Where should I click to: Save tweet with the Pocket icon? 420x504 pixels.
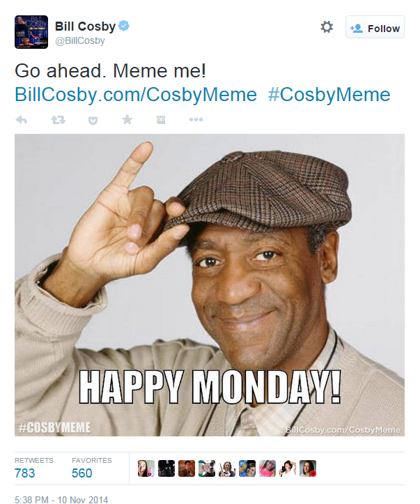[93, 120]
